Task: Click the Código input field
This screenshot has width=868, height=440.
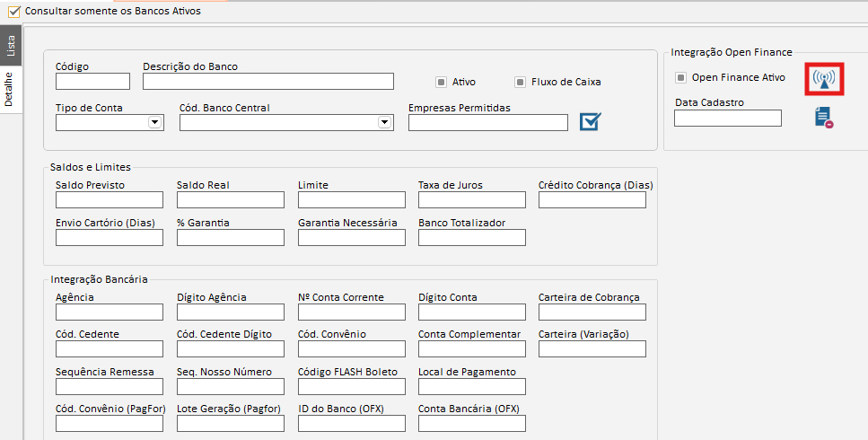Action: (x=92, y=82)
